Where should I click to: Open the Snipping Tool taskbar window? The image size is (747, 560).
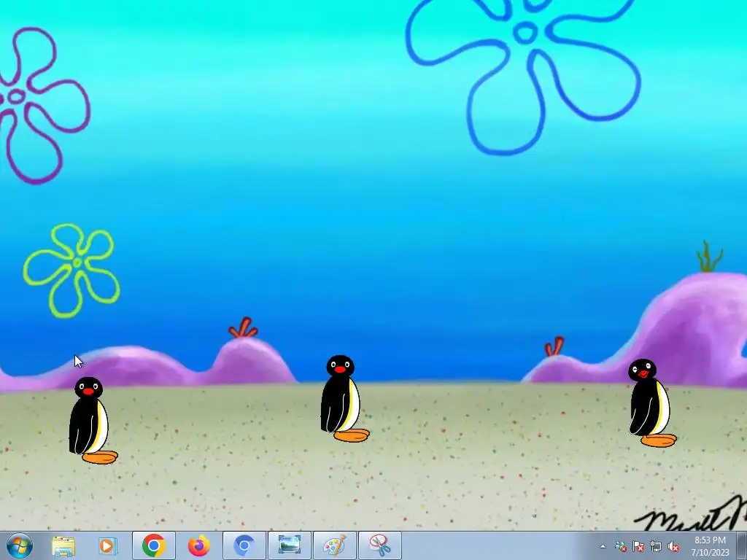tap(379, 545)
